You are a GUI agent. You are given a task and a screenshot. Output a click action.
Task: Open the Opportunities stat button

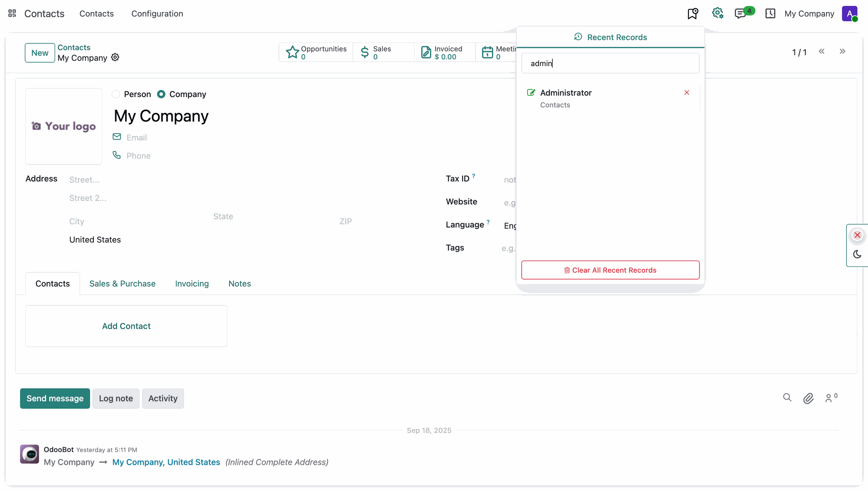[x=316, y=52]
